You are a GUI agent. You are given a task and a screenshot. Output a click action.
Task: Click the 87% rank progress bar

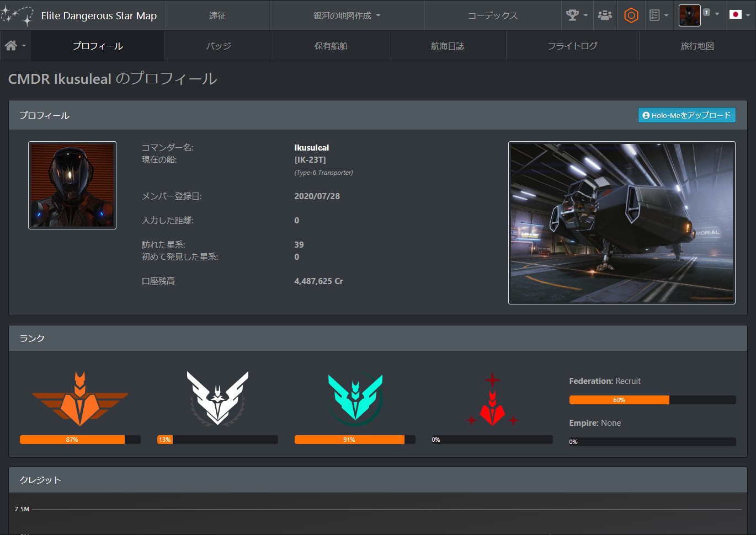point(80,440)
